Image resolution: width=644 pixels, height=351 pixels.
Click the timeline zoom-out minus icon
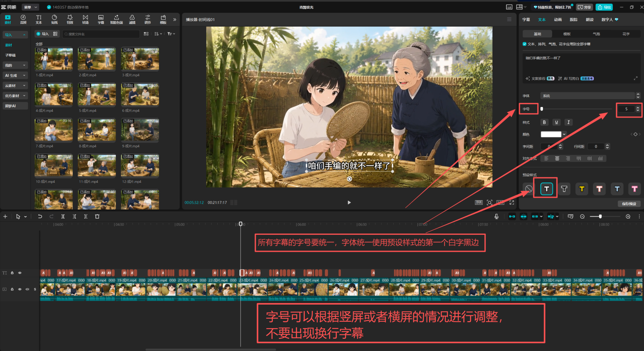pyautogui.click(x=582, y=217)
